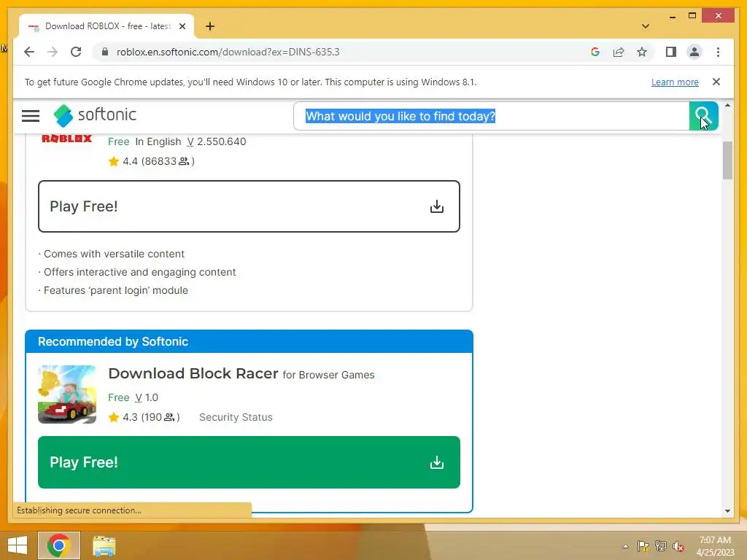Click Block Racer users icon beside 190
The image size is (747, 560).
(169, 417)
